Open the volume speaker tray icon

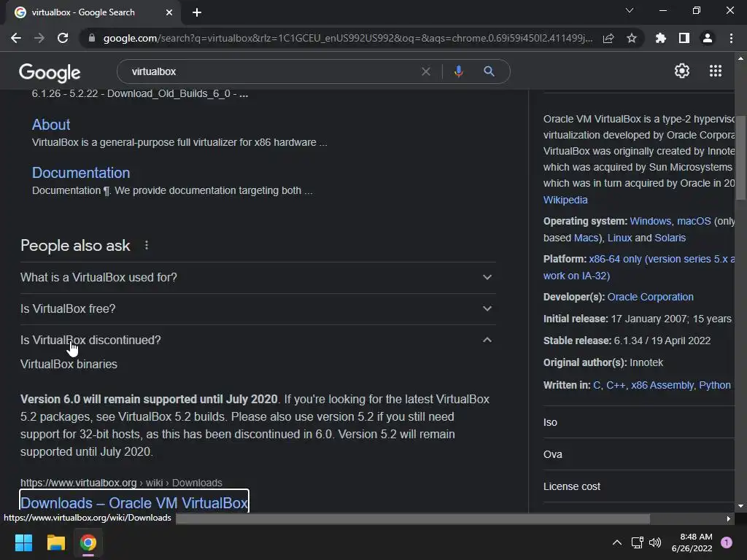(x=655, y=542)
